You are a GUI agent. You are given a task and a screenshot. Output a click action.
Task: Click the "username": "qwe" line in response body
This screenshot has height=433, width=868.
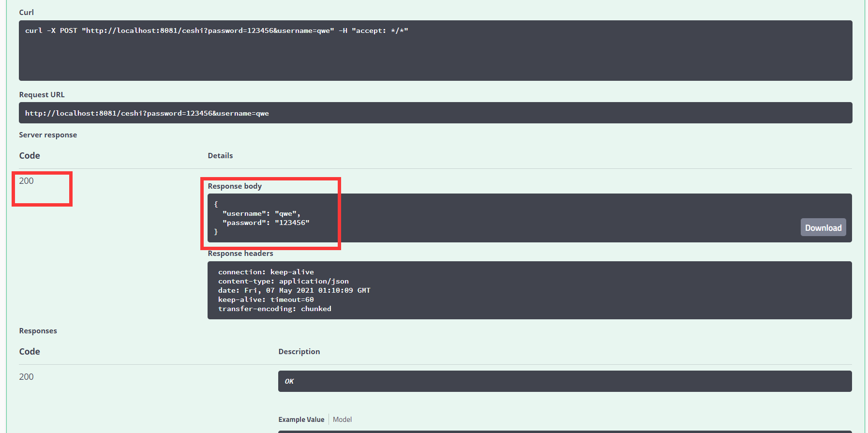tap(261, 213)
